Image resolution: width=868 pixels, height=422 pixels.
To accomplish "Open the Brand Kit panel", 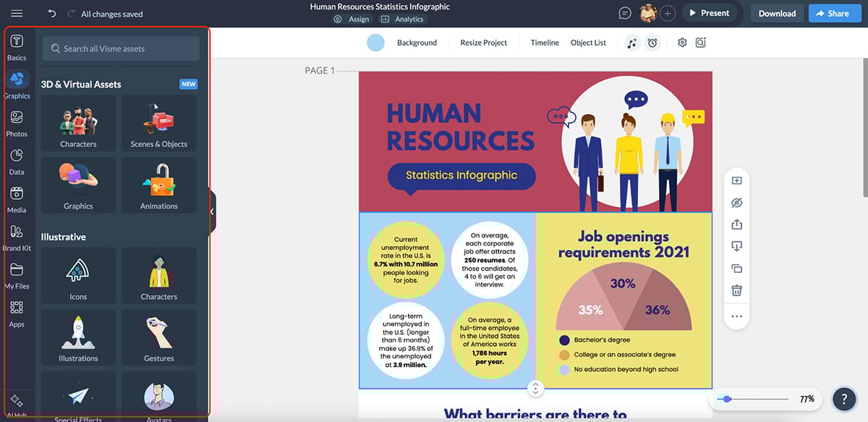I will point(17,237).
